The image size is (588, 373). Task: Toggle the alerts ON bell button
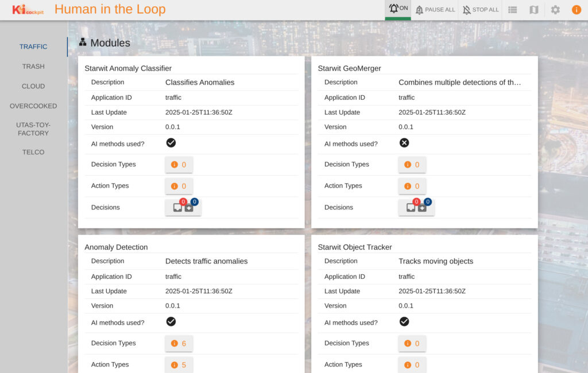coord(397,9)
